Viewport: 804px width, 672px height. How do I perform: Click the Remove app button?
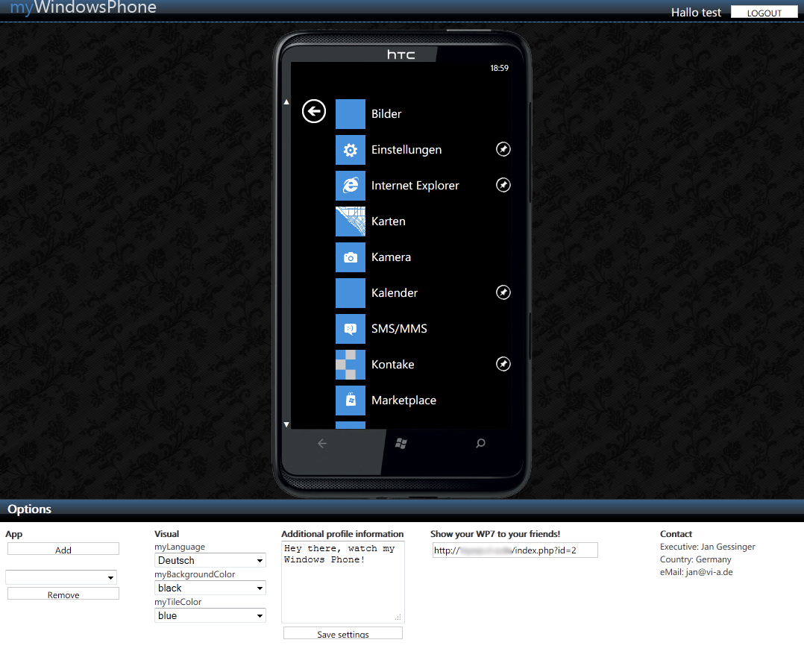(x=63, y=594)
